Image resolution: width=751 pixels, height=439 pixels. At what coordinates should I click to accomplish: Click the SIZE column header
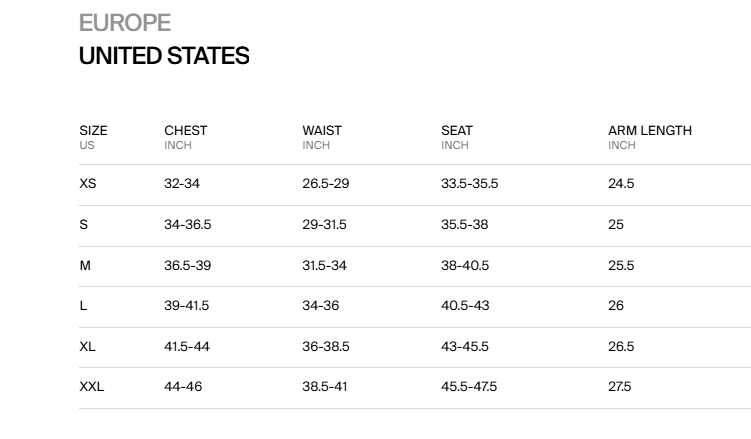coord(93,131)
